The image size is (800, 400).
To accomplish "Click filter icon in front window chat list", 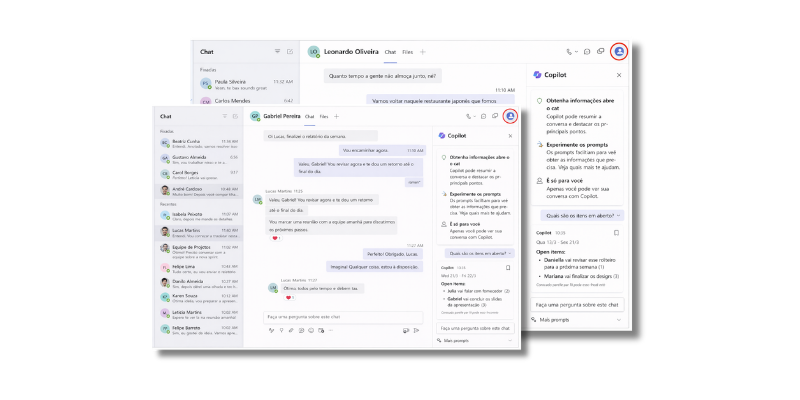I will coord(224,116).
